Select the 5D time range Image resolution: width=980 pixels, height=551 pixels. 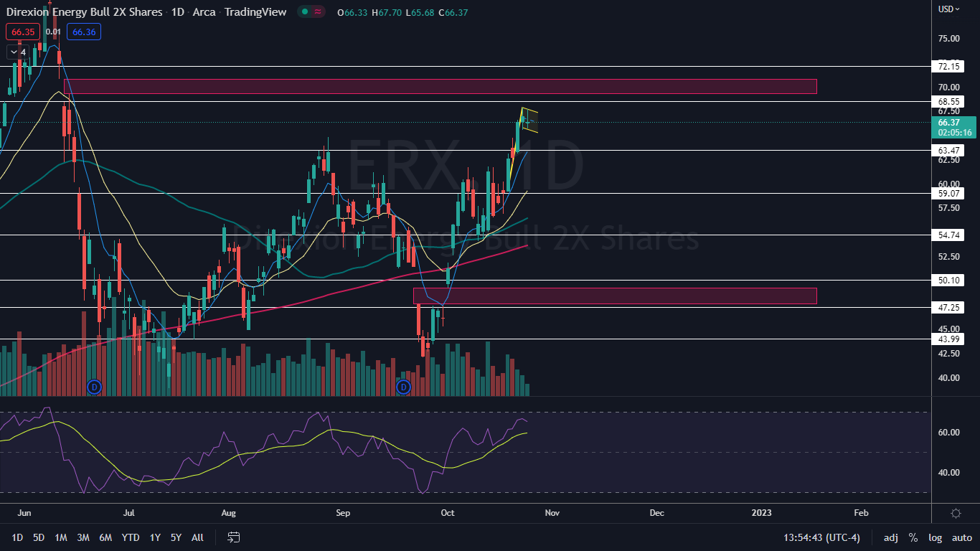[x=39, y=537]
